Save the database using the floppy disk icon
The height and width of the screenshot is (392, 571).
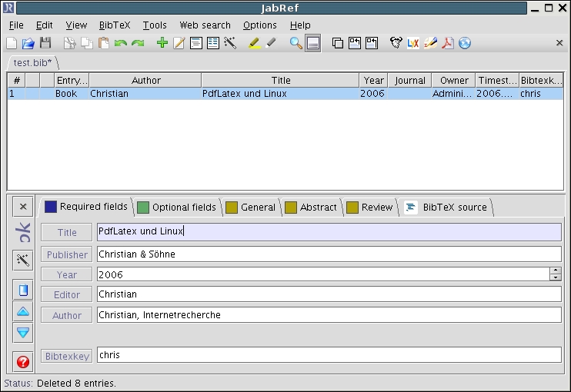click(45, 43)
